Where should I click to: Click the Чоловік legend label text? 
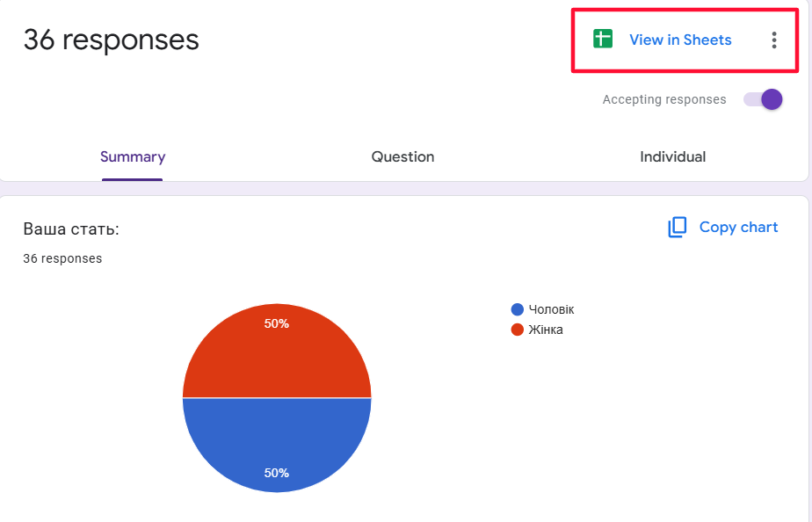pos(551,309)
